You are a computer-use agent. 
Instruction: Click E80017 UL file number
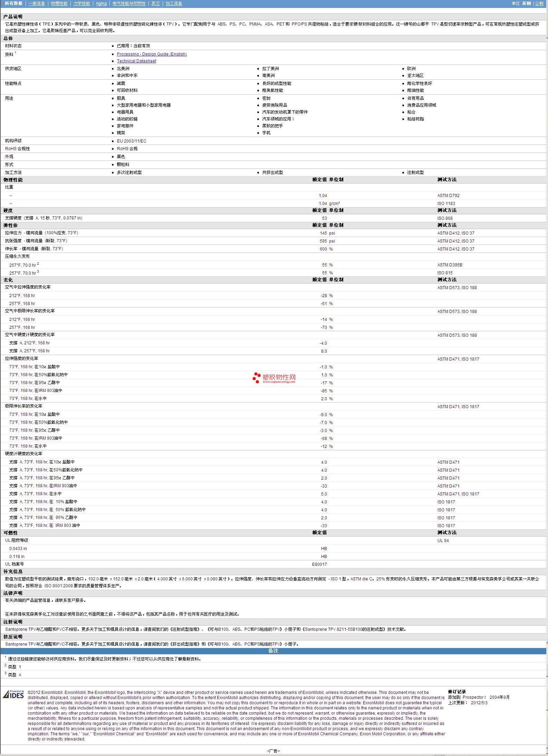(x=319, y=564)
